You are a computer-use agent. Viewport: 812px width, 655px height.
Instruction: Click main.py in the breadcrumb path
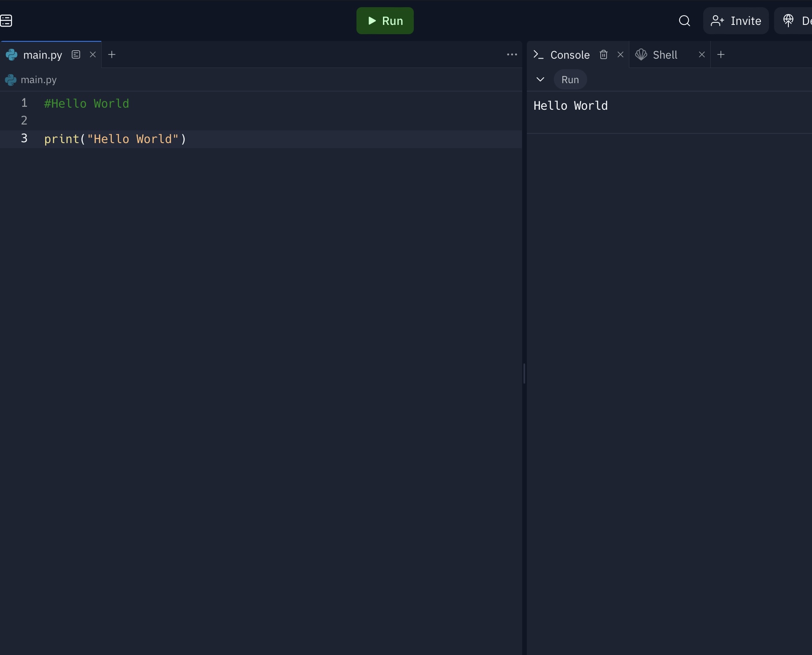[x=38, y=80]
